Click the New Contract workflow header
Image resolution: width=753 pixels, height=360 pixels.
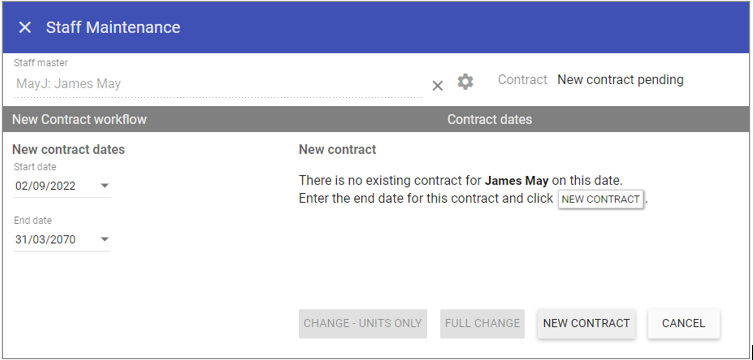pyautogui.click(x=79, y=120)
